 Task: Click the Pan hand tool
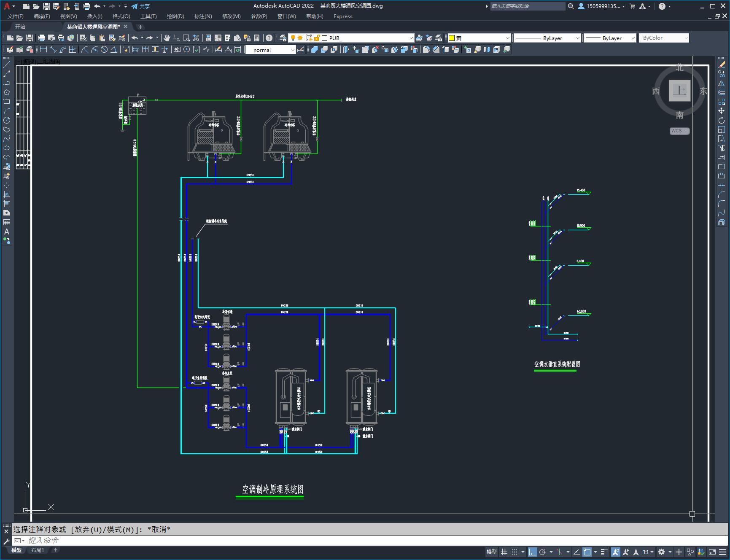click(167, 38)
